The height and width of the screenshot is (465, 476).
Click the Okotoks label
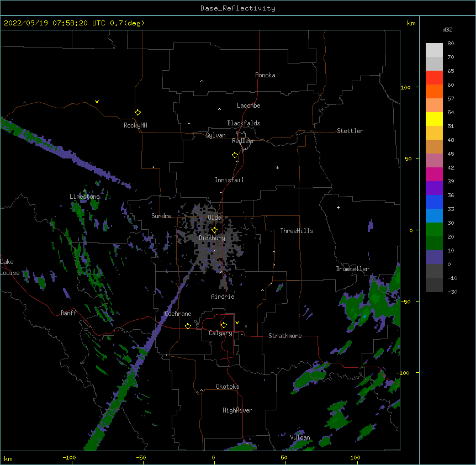pyautogui.click(x=228, y=387)
